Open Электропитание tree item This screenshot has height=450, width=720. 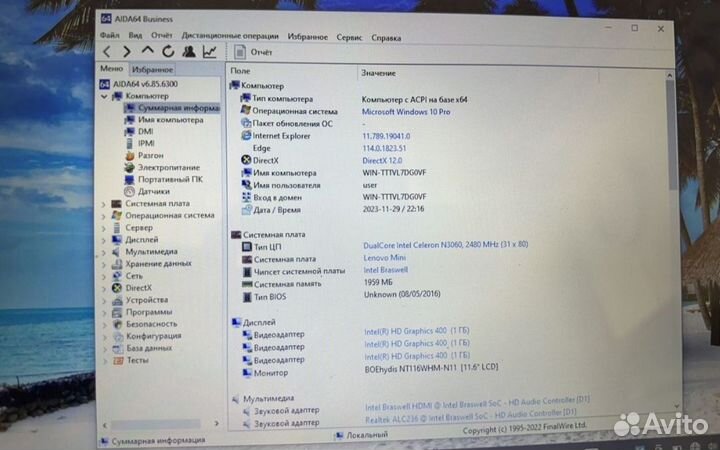click(x=169, y=167)
